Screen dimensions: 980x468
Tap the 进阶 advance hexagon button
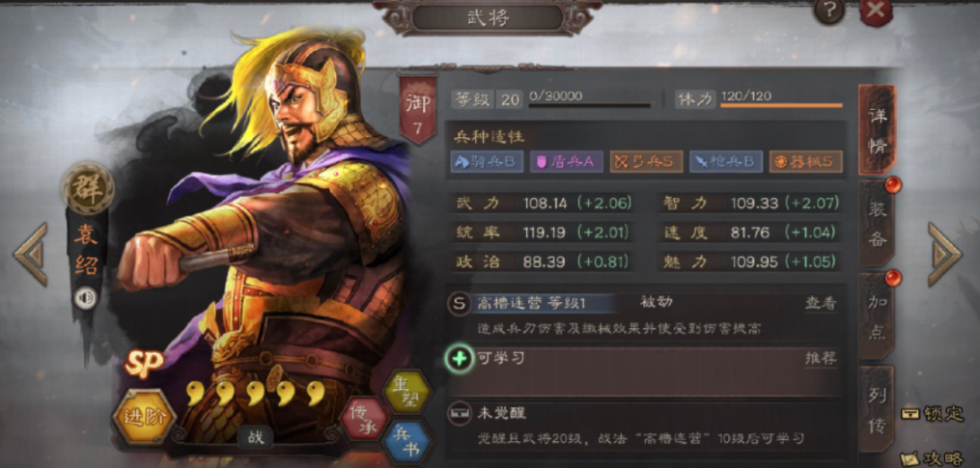pos(145,417)
